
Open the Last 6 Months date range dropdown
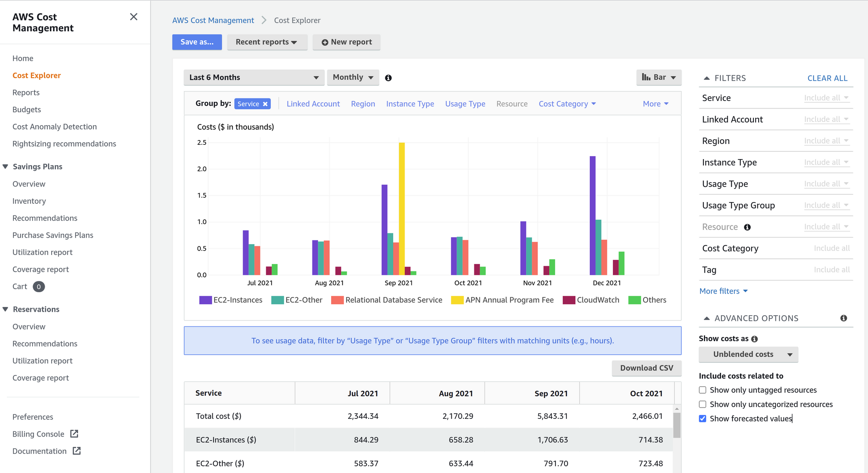(254, 78)
